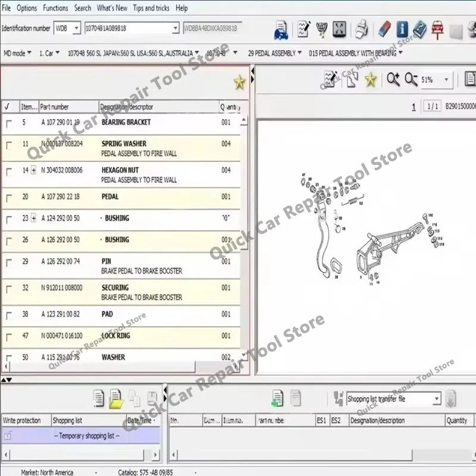
Task: Click the pedal assembly diagram image
Action: click(x=371, y=229)
